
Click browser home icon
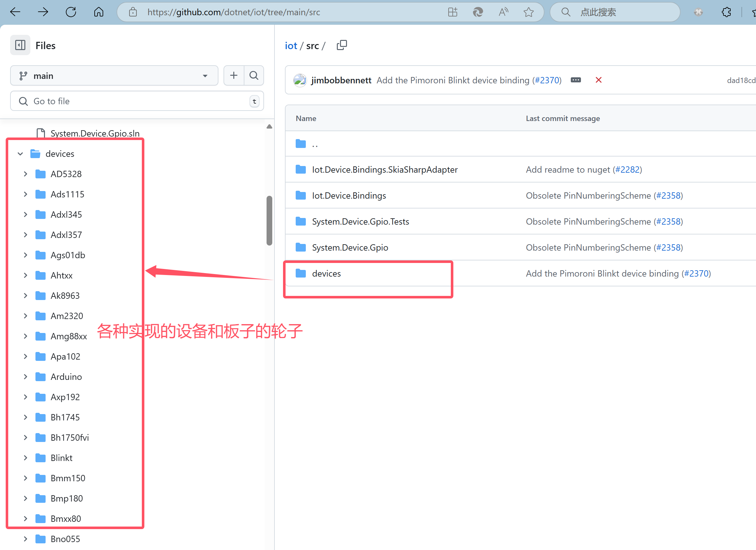click(x=99, y=12)
